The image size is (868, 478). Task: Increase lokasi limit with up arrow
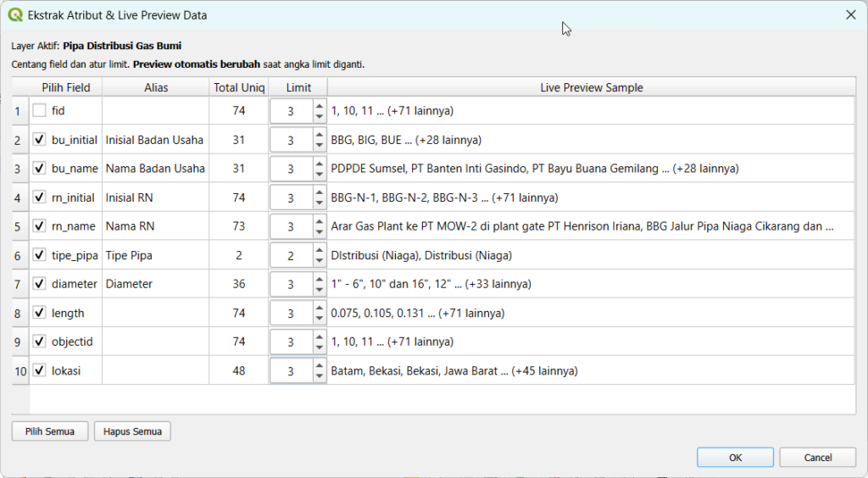pyautogui.click(x=319, y=365)
